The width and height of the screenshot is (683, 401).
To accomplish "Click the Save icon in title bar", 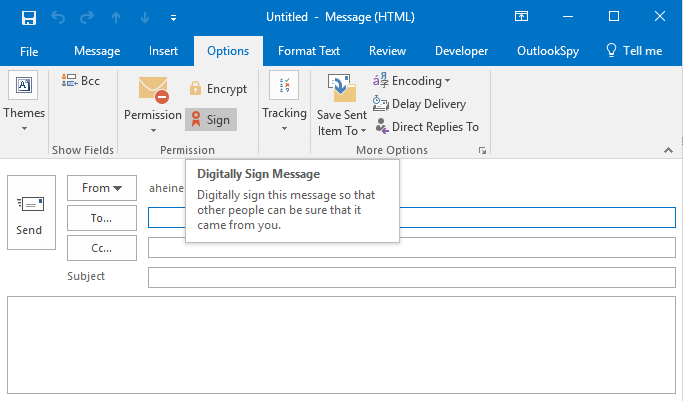I will pyautogui.click(x=28, y=17).
